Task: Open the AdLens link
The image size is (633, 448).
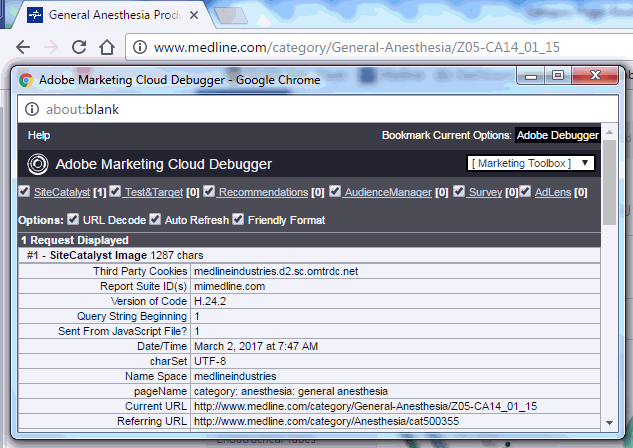Action: click(553, 192)
